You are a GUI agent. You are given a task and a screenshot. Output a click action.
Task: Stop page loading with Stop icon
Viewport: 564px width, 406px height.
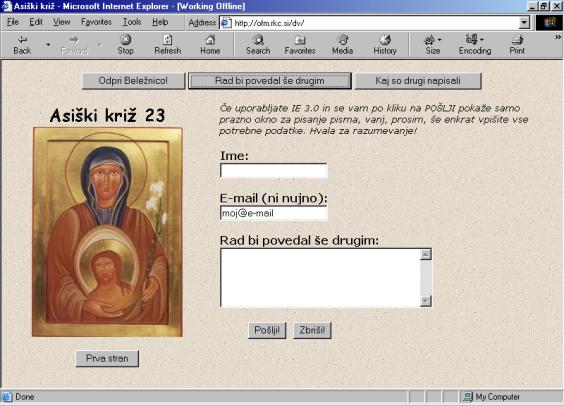(125, 45)
